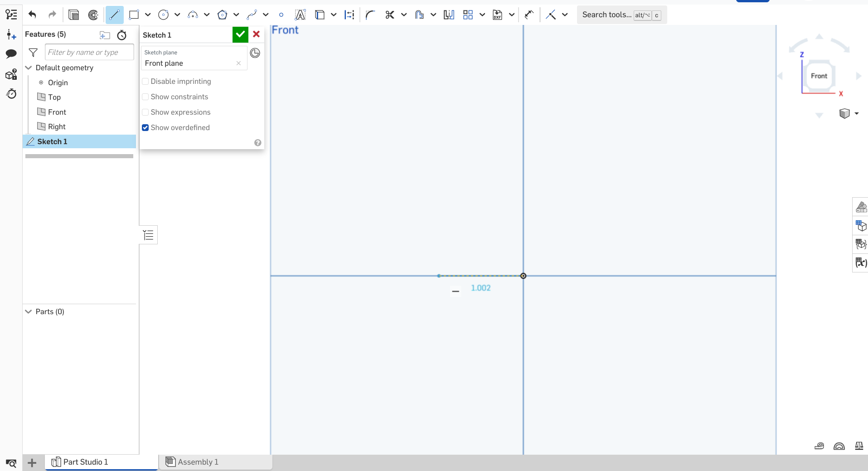Select the Line sketch tool
Screen dimensions: 868x471
point(114,15)
